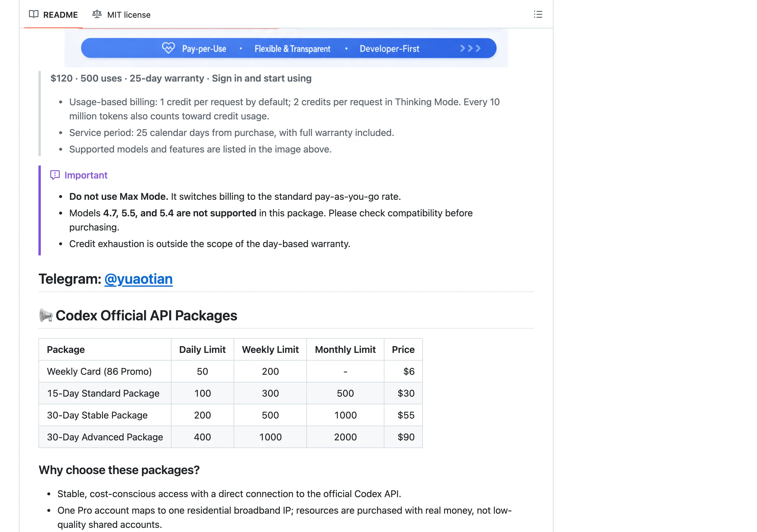Click the MIT license scale icon
Screen dimensions: 757x532
[x=97, y=14]
